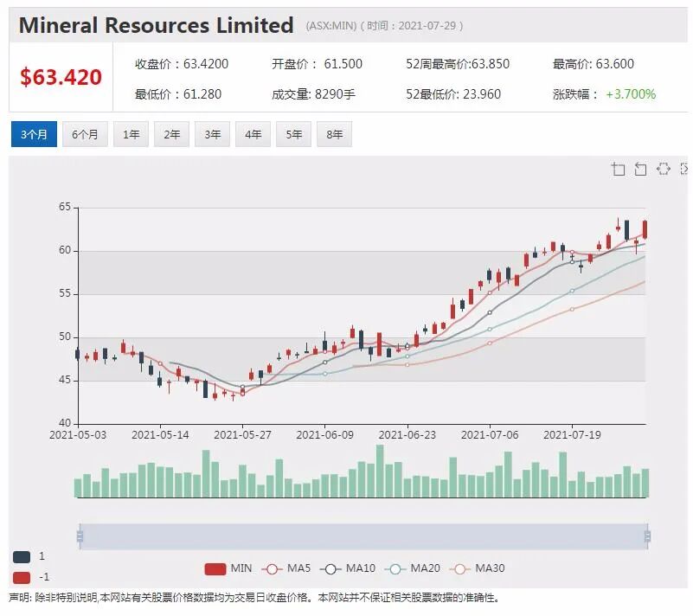Click opening price 开盘价 61.500
Image resolution: width=693 pixels, height=616 pixels.
317,64
